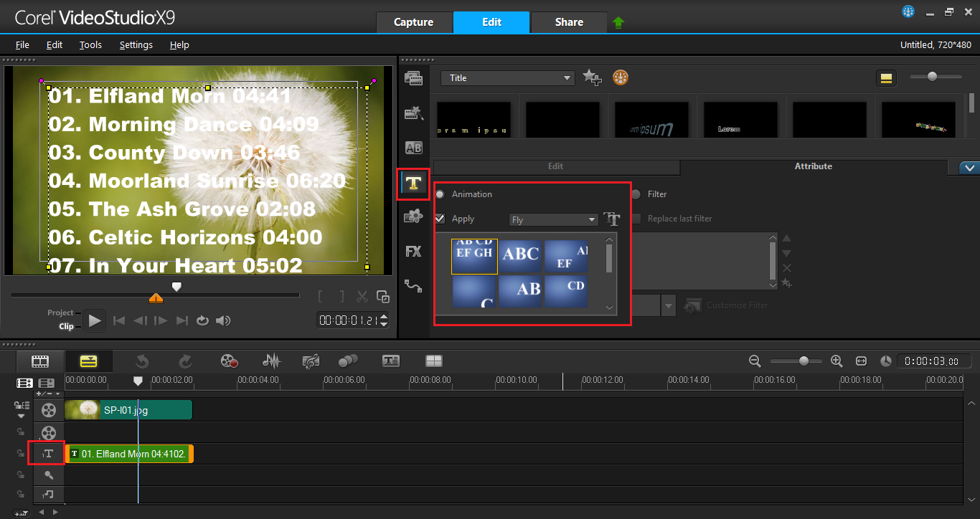Select the SP-I01.jpg clip on video track
The width and height of the screenshot is (980, 519).
(128, 410)
